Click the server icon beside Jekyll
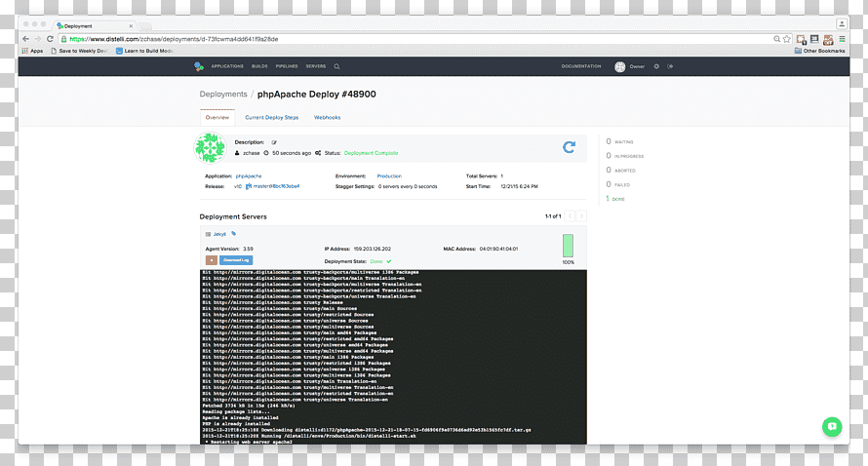The image size is (868, 466). pyautogui.click(x=208, y=234)
